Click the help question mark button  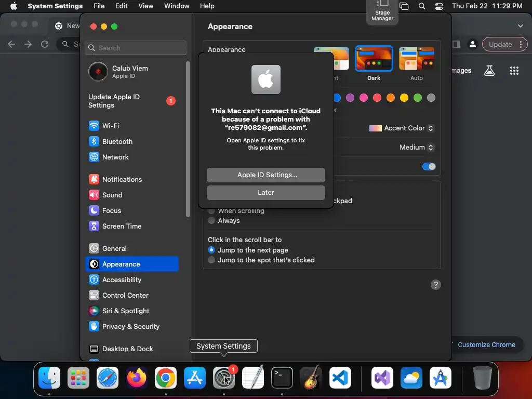pyautogui.click(x=436, y=285)
